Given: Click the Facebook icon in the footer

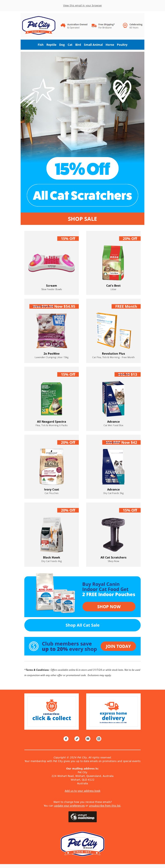Looking at the screenshot, I should coord(66,739).
